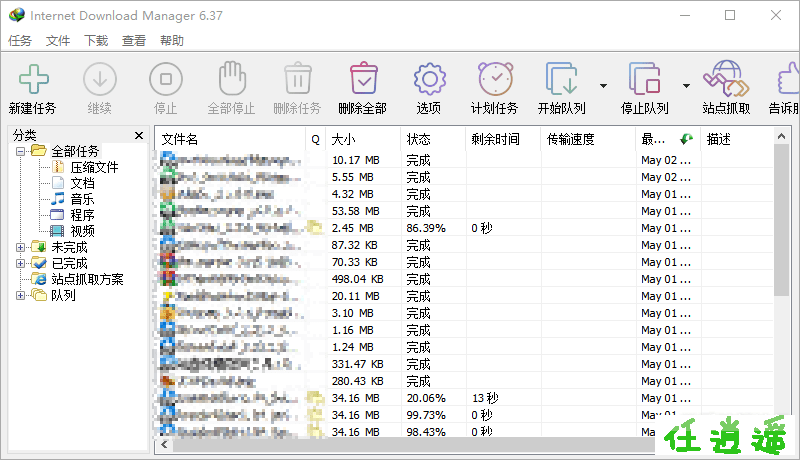Click the 删除任务 trash icon
Viewport: 800px width, 460px height.
click(298, 78)
